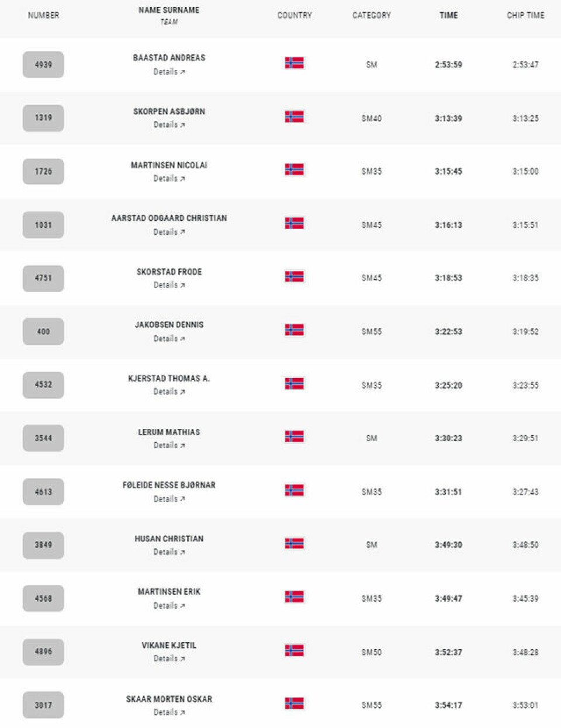Click the flag icon for Jakobsen Dennis
Viewport: 561px width, 728px height.
(x=294, y=330)
